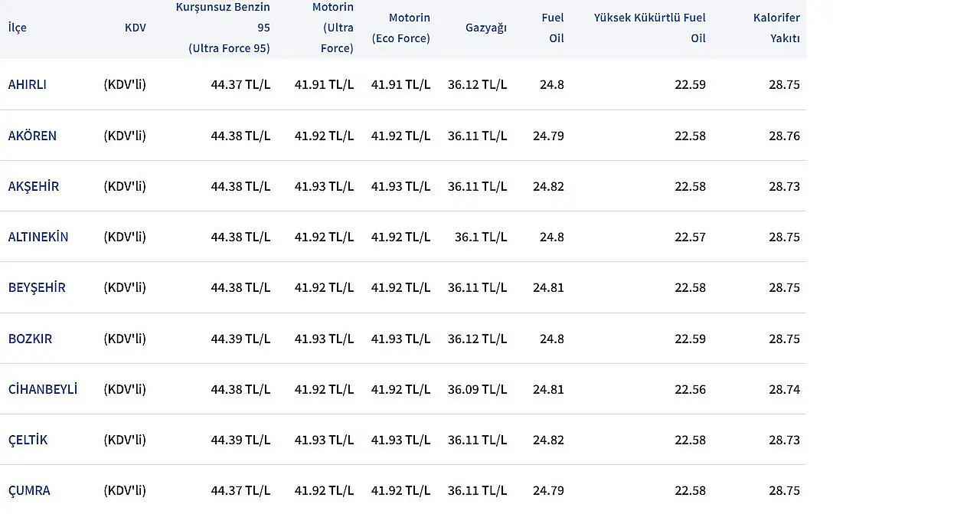
Task: Select the Gazyağı column header
Action: (x=486, y=28)
